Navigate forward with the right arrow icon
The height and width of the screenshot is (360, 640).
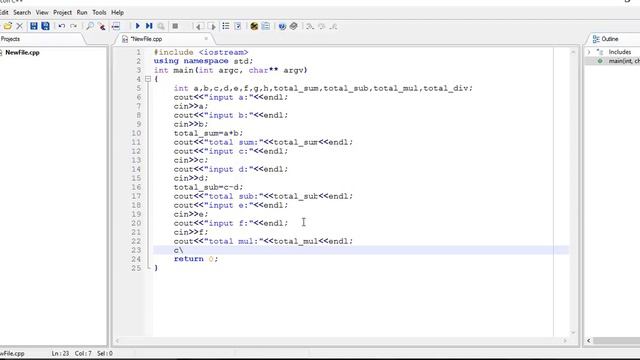212,27
